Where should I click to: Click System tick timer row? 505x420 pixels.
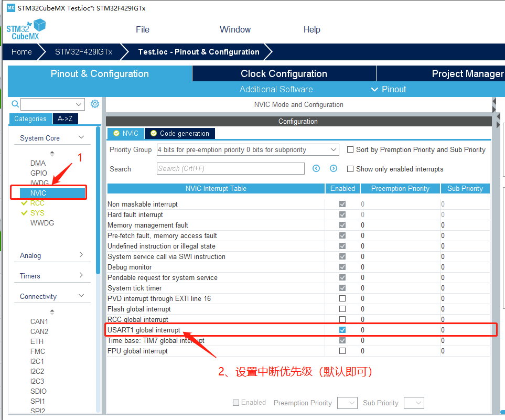(x=298, y=288)
